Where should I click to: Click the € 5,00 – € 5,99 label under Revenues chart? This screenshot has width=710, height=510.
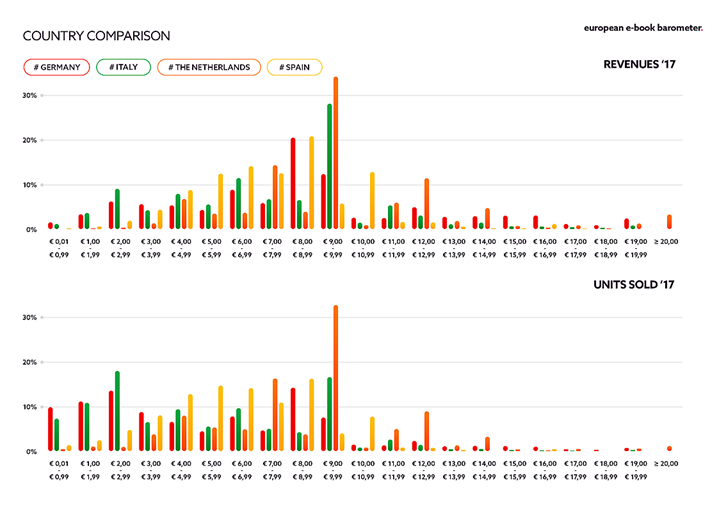point(211,248)
